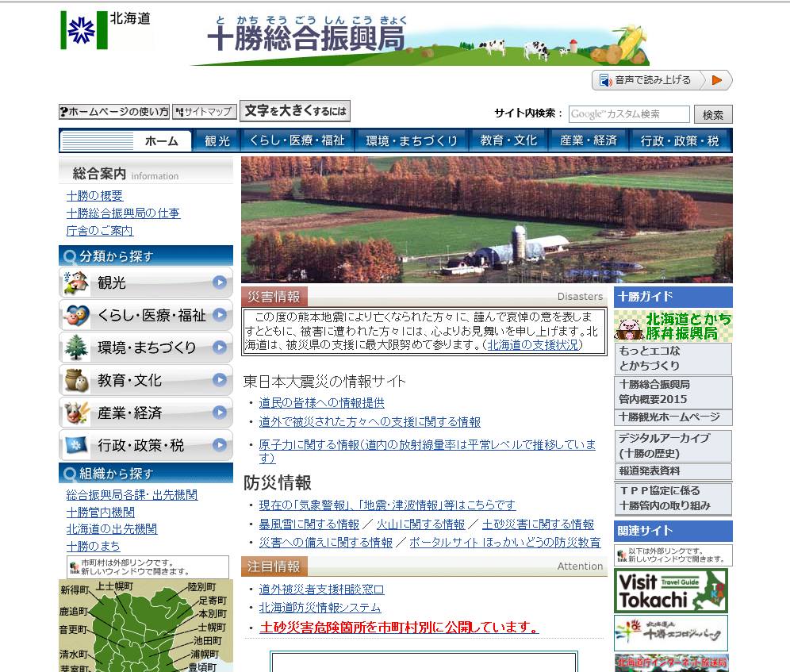Open the 気象警報・地震・津波情報 link

387,505
